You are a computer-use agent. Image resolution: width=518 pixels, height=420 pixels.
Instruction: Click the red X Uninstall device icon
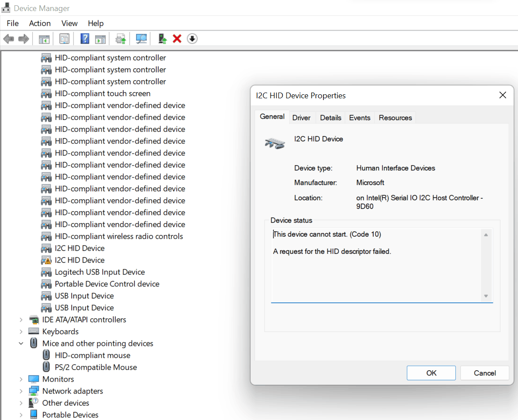[177, 39]
